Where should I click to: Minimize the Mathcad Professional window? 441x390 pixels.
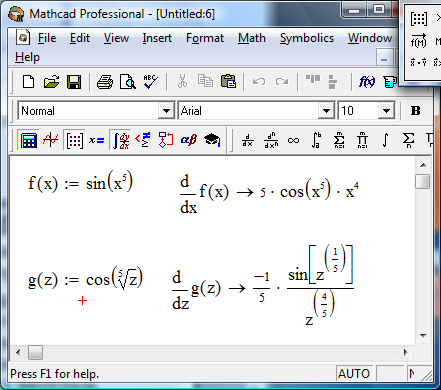pyautogui.click(x=354, y=10)
